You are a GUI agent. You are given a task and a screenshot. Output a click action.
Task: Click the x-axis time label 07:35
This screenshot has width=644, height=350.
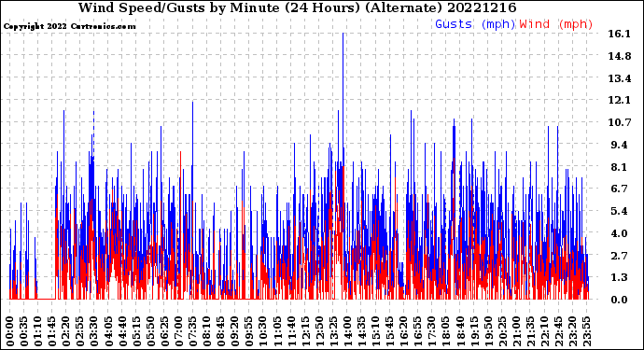pos(192,331)
